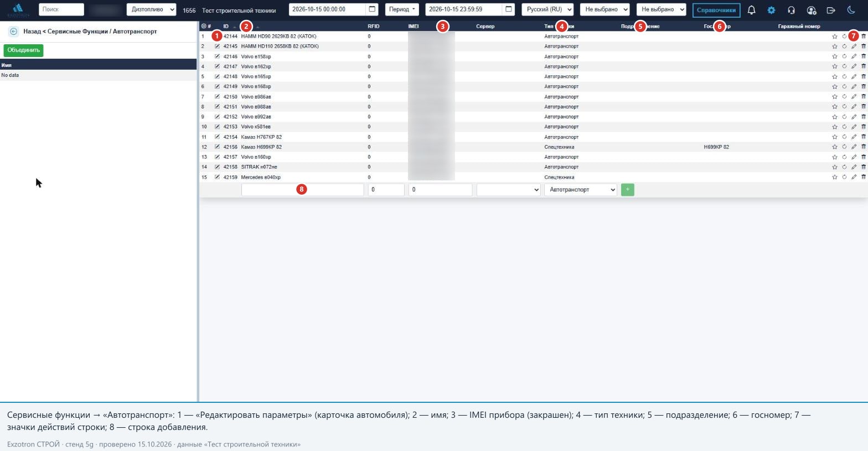Open calendar picker for start date

372,9
